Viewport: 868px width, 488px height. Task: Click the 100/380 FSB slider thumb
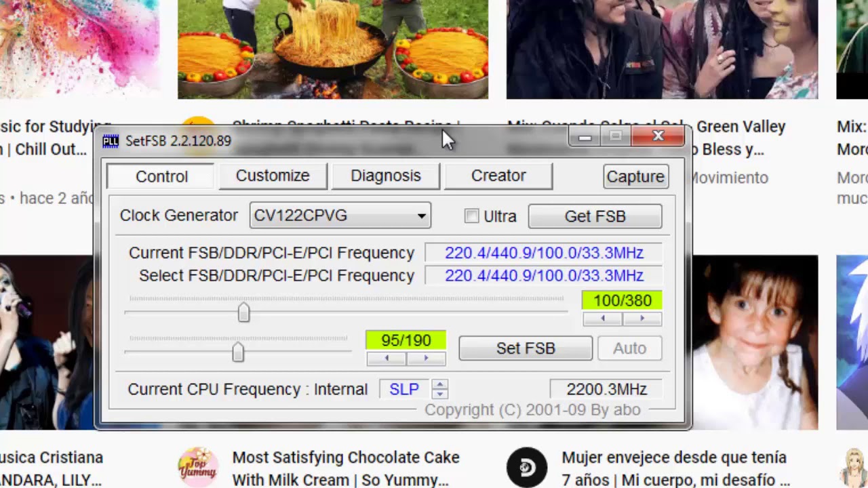(x=243, y=312)
